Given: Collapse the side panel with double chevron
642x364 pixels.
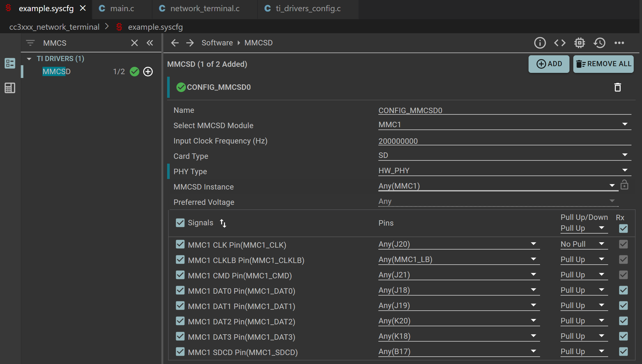Looking at the screenshot, I should [150, 43].
